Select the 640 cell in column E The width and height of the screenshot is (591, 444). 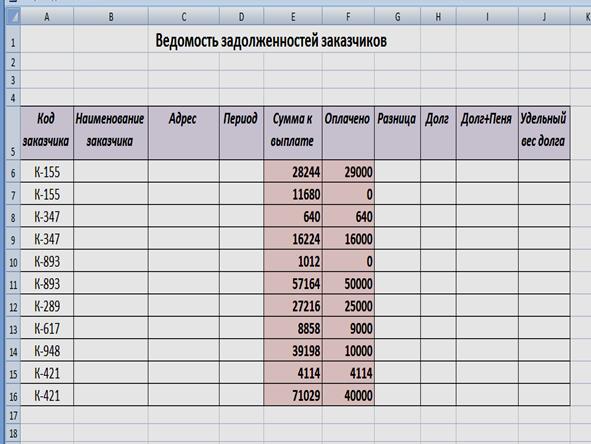coord(293,216)
